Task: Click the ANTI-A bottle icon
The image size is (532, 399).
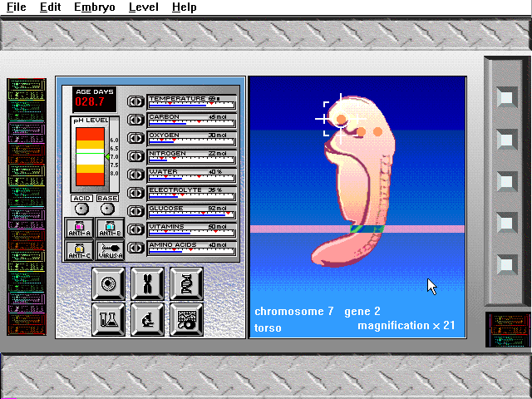Action: (80, 228)
